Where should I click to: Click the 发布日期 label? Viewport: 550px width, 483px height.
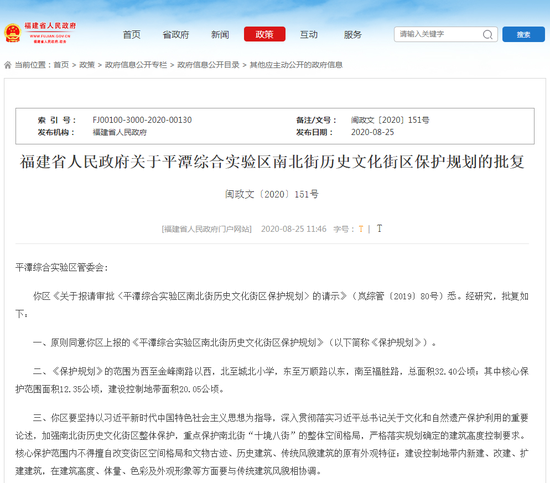314,132
